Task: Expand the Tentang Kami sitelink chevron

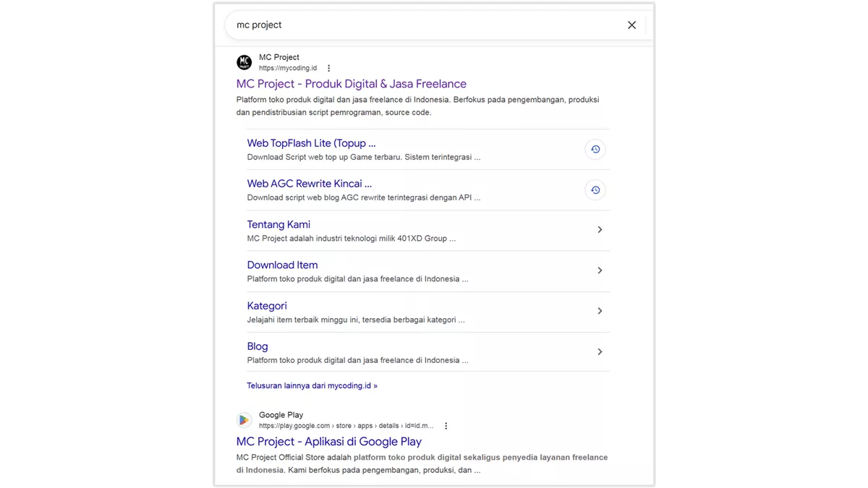Action: (x=600, y=229)
